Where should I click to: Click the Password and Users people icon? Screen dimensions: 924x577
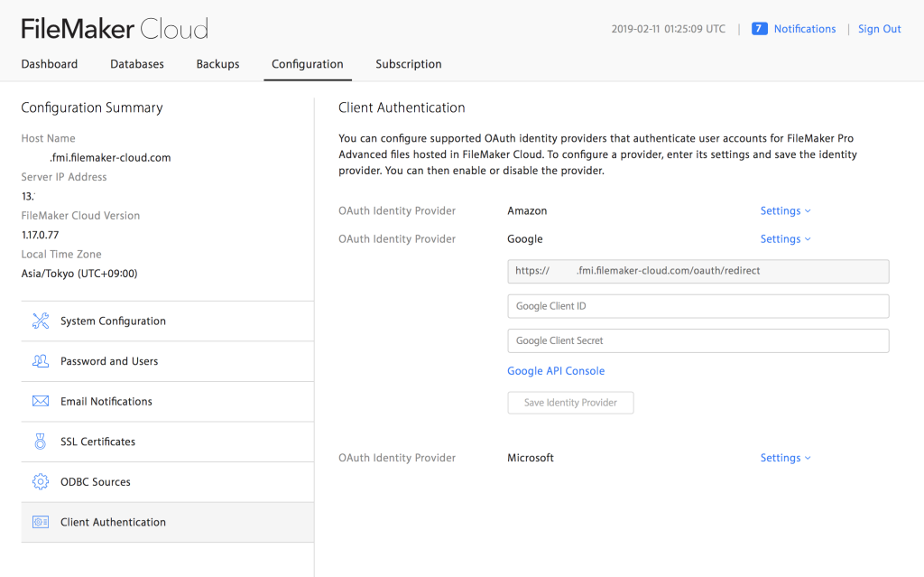(41, 361)
